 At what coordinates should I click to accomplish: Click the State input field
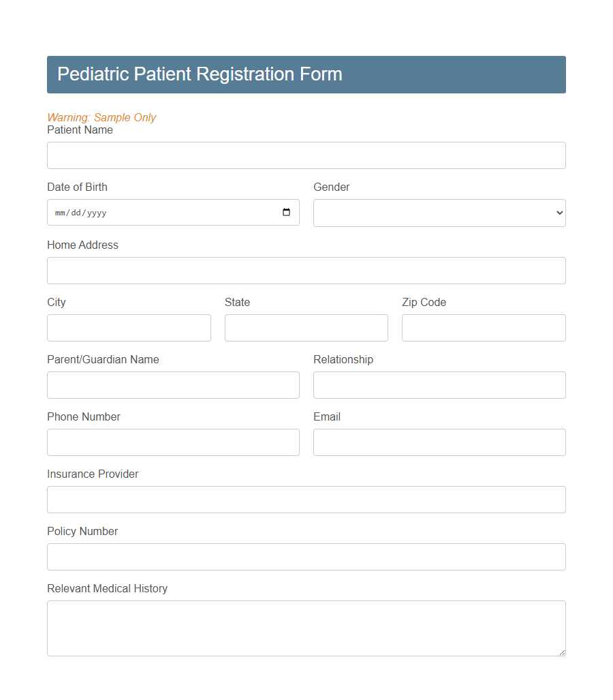click(x=306, y=328)
